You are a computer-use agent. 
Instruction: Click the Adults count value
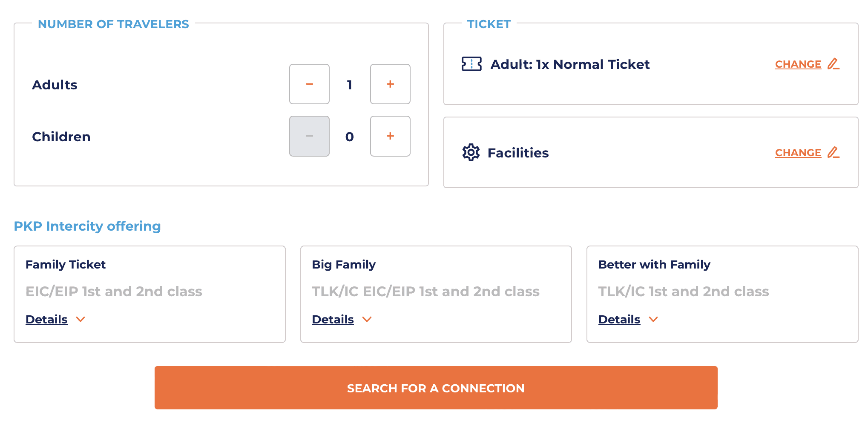click(x=349, y=84)
